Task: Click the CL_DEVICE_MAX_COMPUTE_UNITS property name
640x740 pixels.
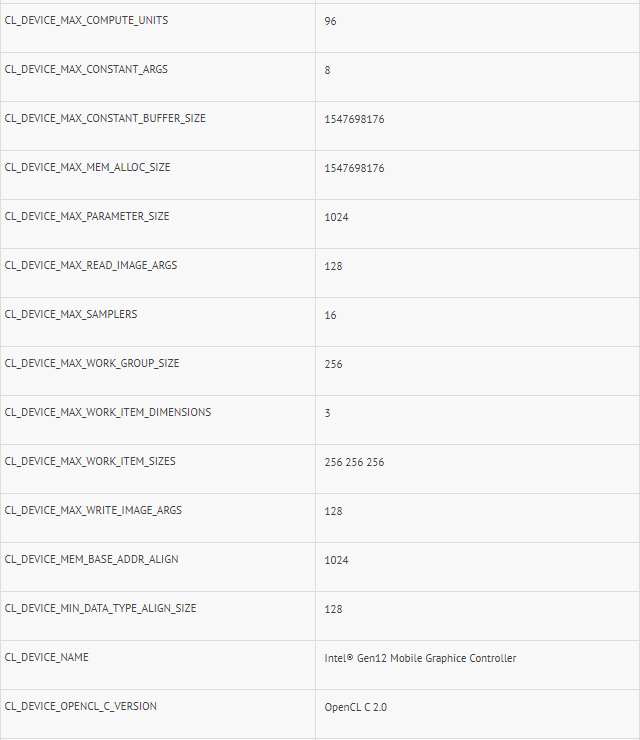Action: (87, 21)
